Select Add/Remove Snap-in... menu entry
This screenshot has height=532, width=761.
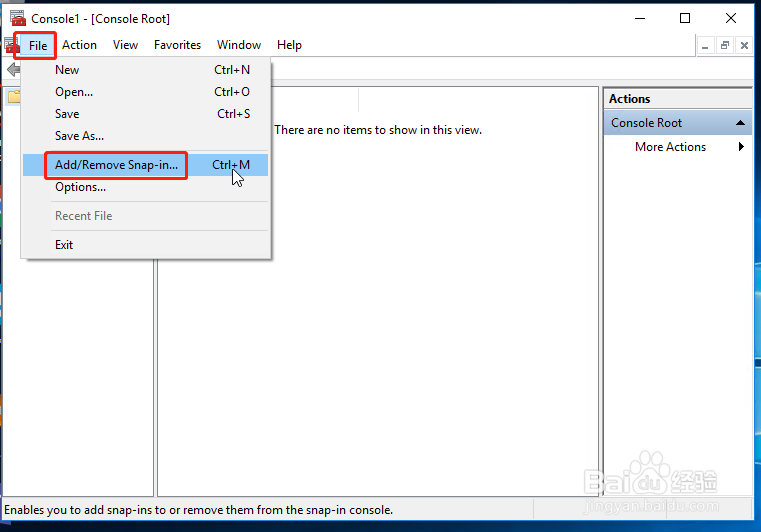coord(146,165)
